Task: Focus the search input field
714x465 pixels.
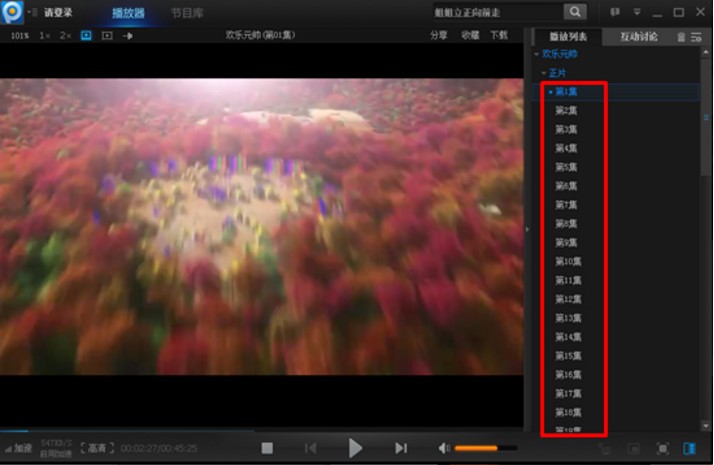Action: [x=497, y=12]
